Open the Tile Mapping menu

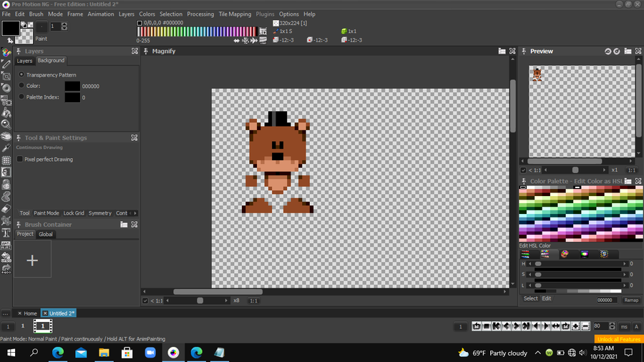click(x=235, y=14)
